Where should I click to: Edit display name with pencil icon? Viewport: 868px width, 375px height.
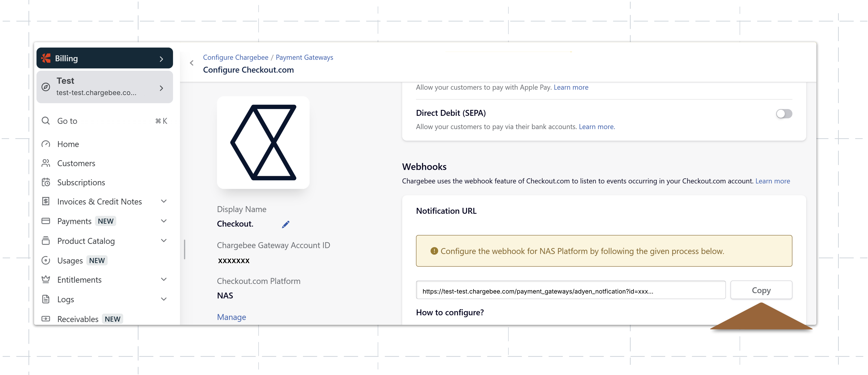(286, 224)
